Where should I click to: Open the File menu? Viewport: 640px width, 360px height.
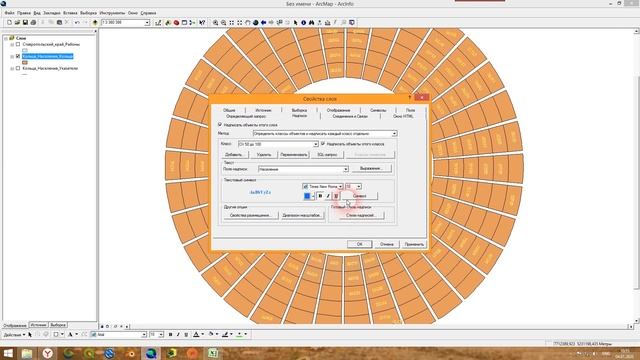pyautogui.click(x=9, y=13)
